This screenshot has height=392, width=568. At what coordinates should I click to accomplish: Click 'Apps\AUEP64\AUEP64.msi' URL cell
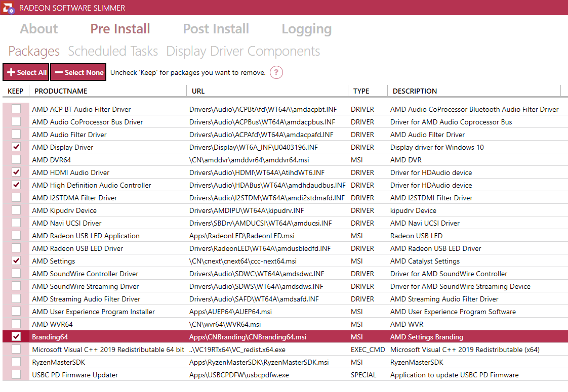[230, 312]
